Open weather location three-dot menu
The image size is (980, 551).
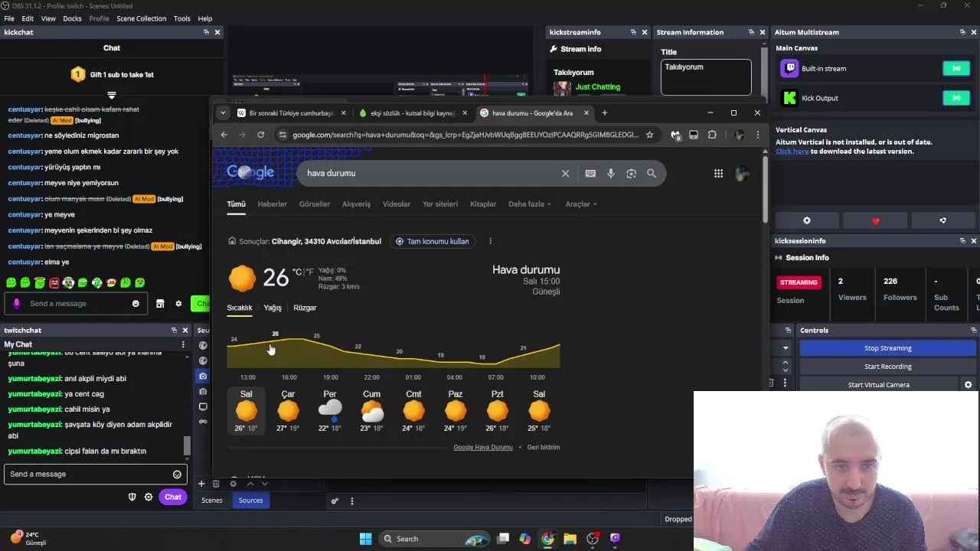pyautogui.click(x=490, y=241)
